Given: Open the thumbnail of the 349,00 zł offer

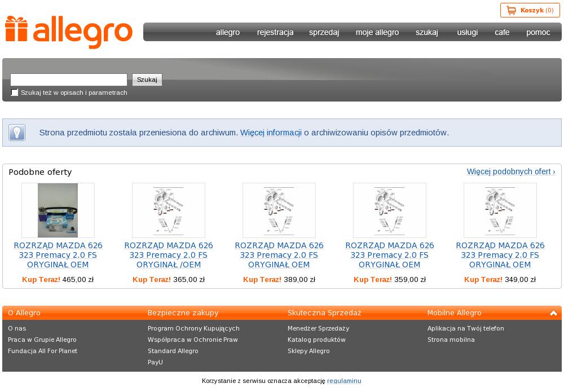Looking at the screenshot, I should (x=500, y=210).
